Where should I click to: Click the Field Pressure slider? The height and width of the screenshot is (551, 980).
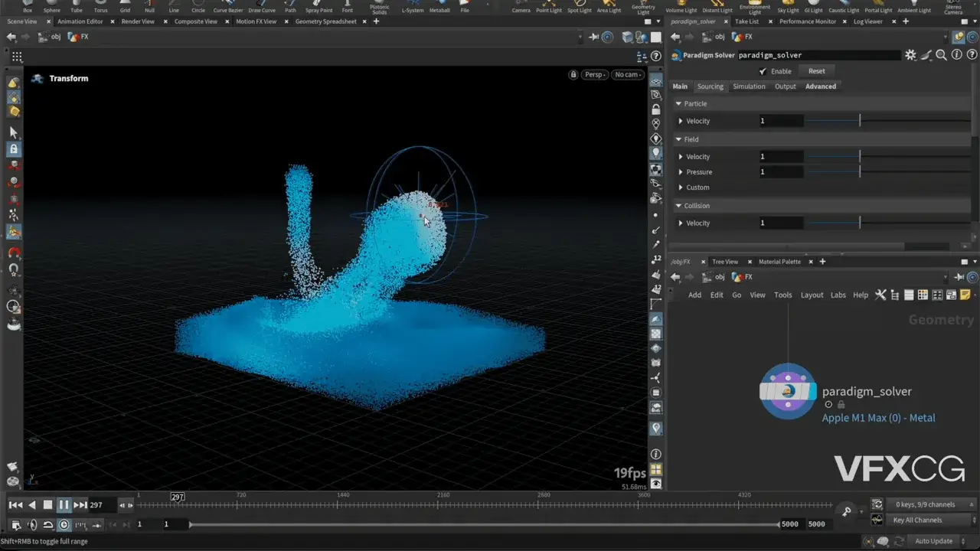[x=888, y=172]
